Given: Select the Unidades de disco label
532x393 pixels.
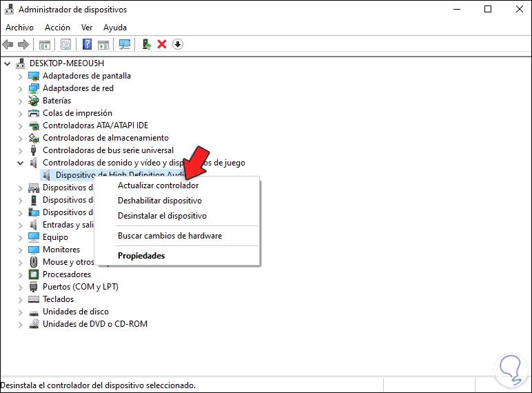Looking at the screenshot, I should click(x=76, y=312).
